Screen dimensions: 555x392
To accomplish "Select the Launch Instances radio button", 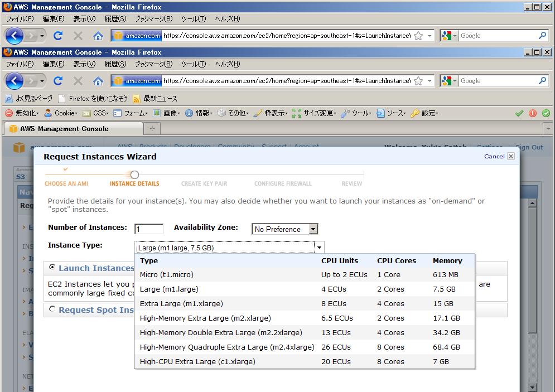I will [x=52, y=268].
